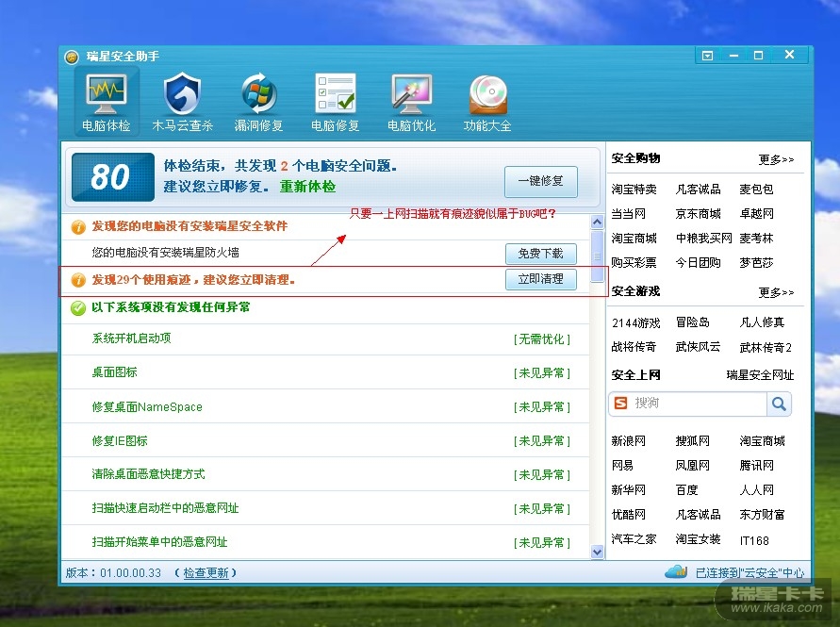Click the Rising logo in the title bar

pyautogui.click(x=72, y=57)
